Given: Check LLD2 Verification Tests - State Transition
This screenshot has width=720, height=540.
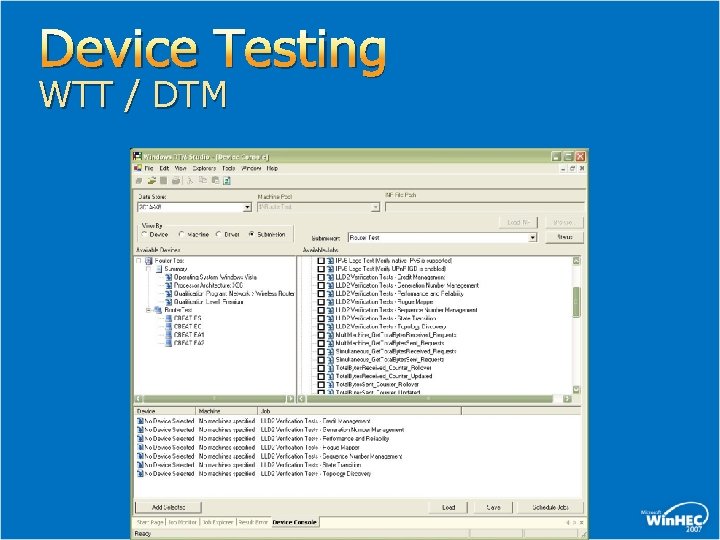Looking at the screenshot, I should [x=321, y=319].
